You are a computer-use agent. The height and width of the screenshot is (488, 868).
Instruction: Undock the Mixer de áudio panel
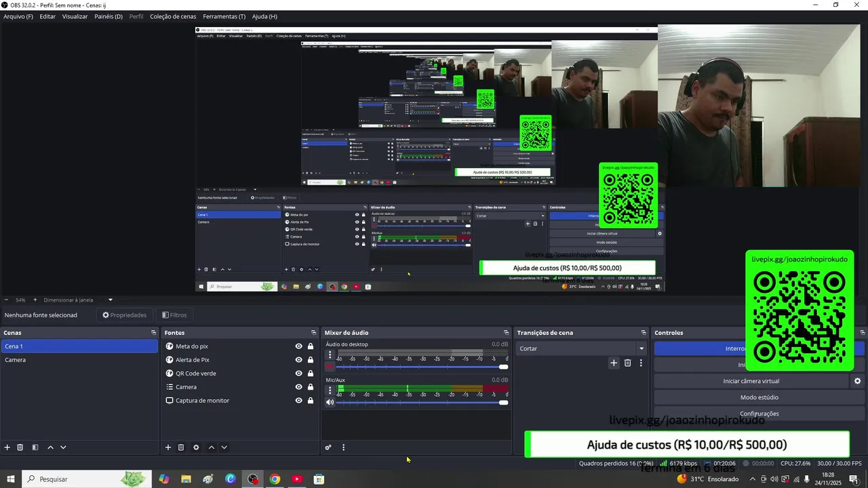point(506,333)
